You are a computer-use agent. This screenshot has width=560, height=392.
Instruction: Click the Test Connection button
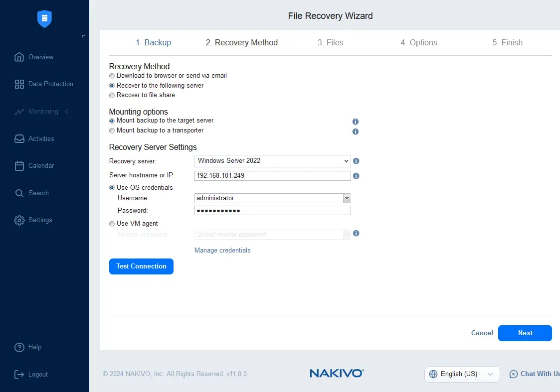point(142,266)
